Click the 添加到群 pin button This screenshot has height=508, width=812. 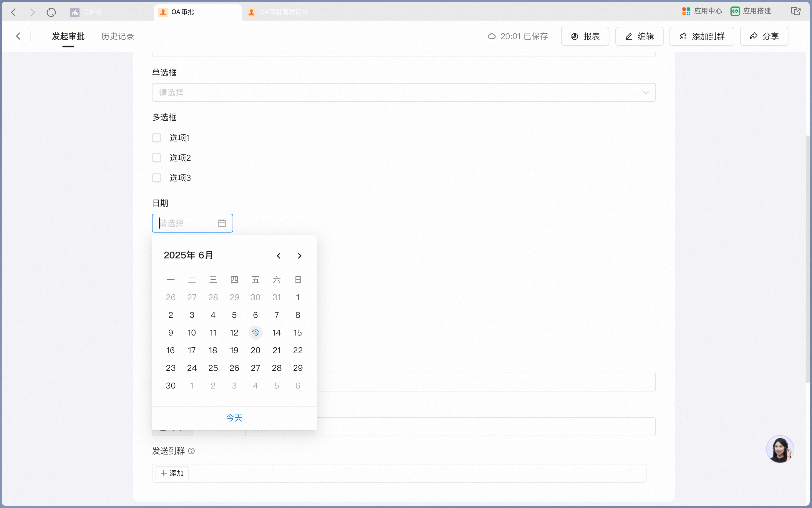702,36
